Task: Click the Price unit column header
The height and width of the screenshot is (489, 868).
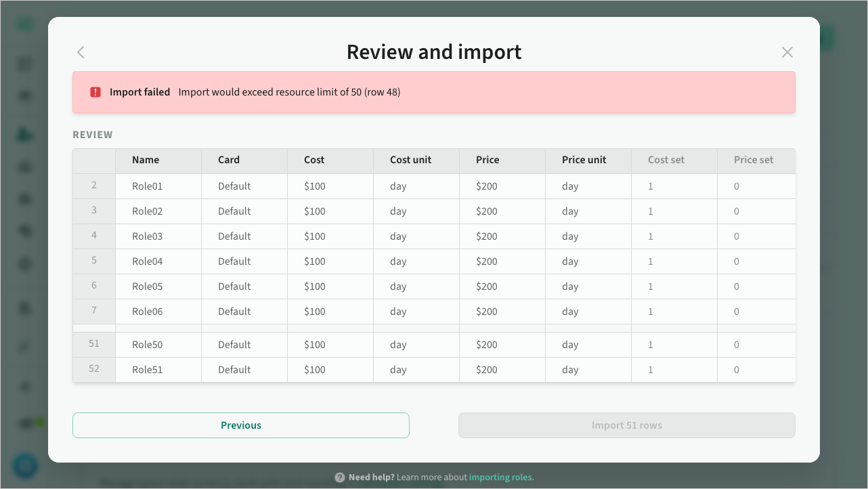Action: tap(584, 161)
